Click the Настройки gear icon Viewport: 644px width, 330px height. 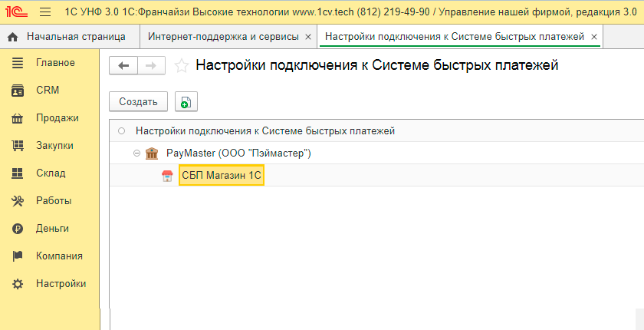tap(18, 284)
